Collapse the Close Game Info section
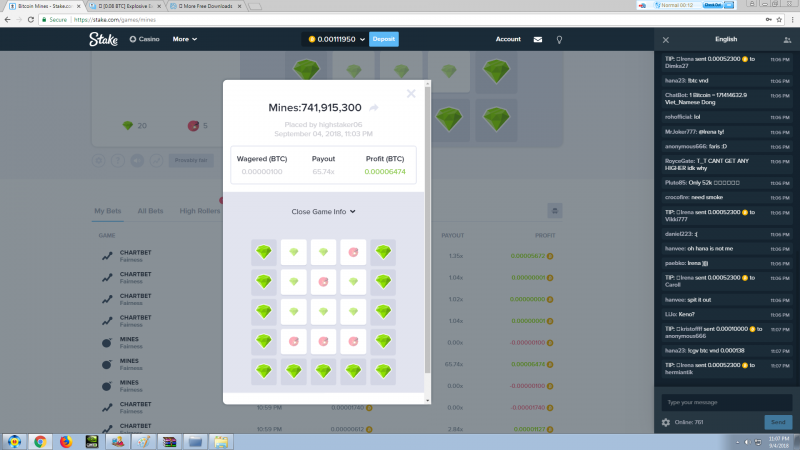The width and height of the screenshot is (800, 450). 323,211
